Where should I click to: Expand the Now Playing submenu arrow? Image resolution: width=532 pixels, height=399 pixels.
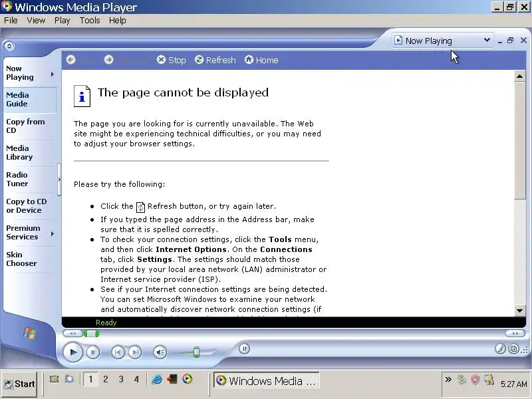click(53, 74)
